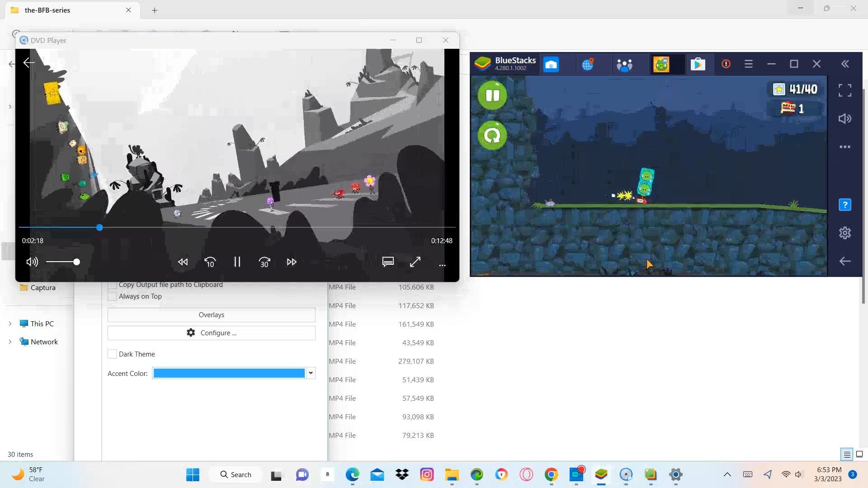Click the Configure ... button
Screen dimensions: 868x488
coord(211,333)
